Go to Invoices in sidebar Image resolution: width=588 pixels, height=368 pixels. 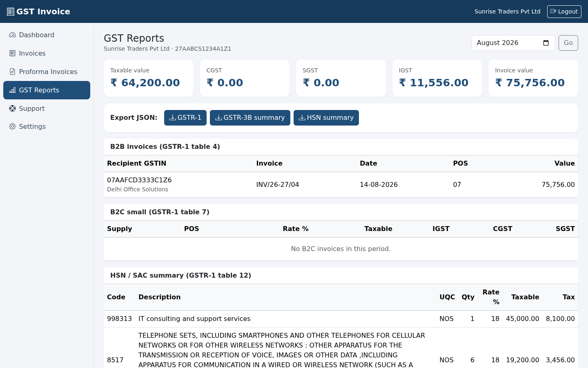pos(47,53)
